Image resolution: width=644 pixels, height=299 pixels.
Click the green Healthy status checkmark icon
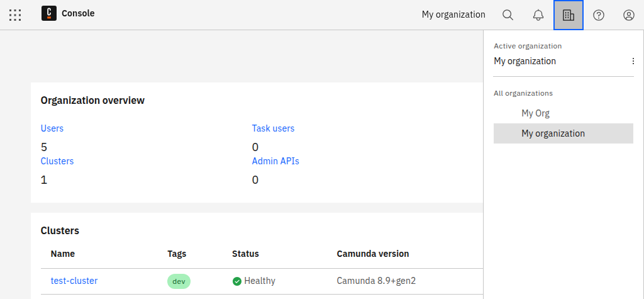(x=237, y=281)
